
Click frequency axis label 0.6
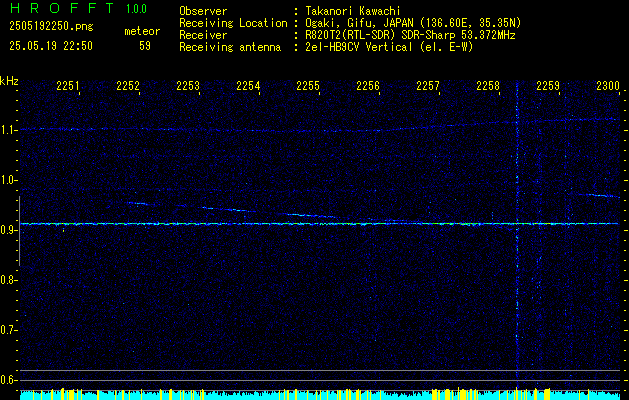click(8, 380)
